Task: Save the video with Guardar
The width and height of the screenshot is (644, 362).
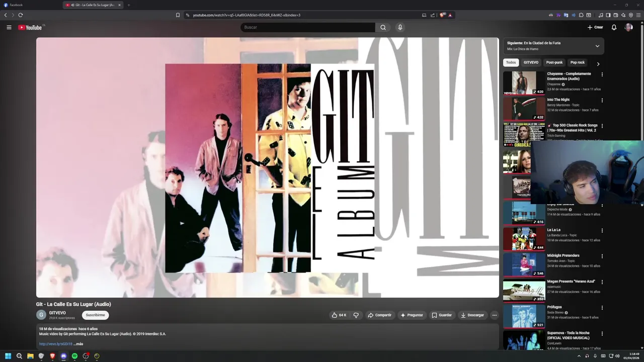Action: coord(442,315)
